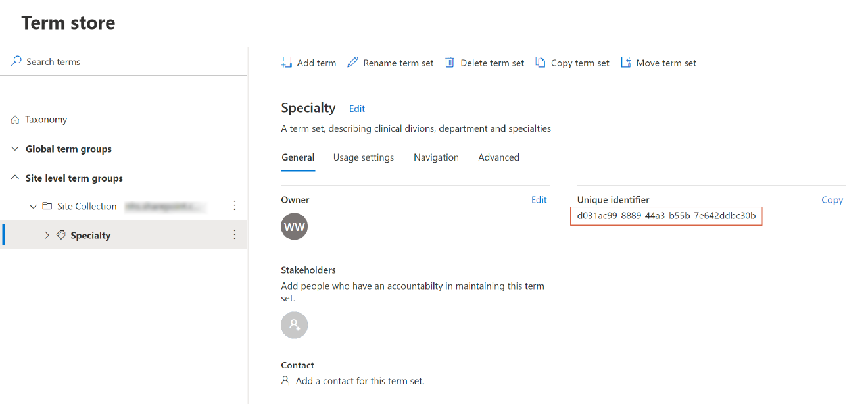
Task: Click the Stakeholders add-person icon
Action: 294,324
